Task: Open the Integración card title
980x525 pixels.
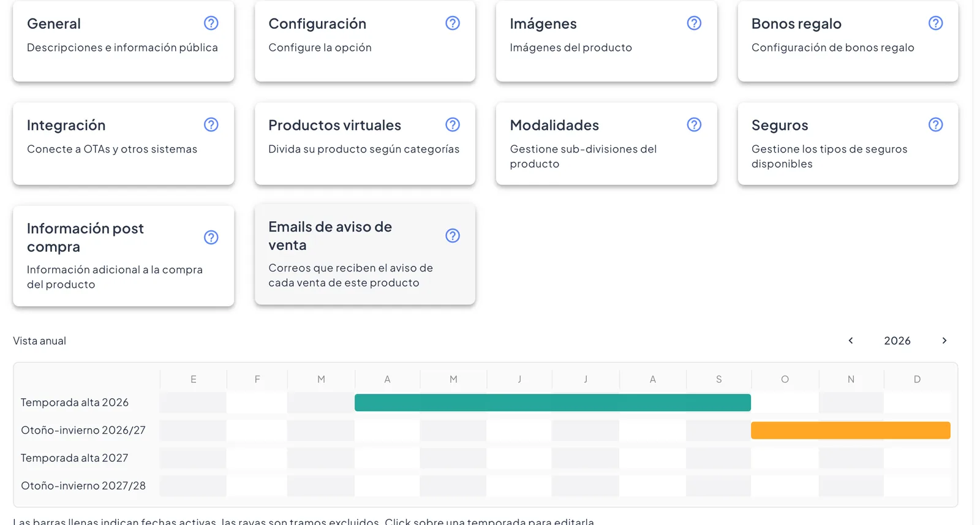Action: coord(66,126)
